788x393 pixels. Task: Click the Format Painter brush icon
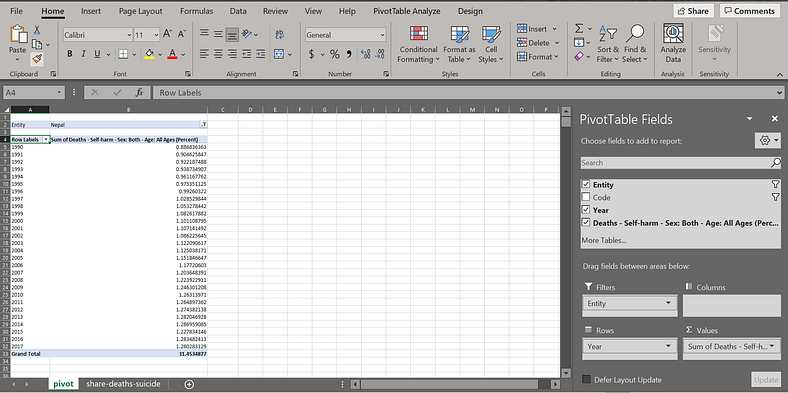pos(38,59)
